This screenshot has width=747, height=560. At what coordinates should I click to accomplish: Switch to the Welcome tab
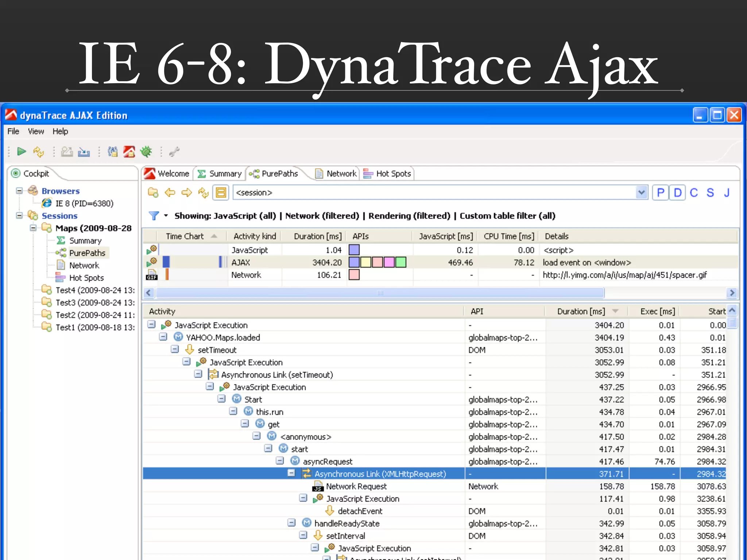(167, 174)
